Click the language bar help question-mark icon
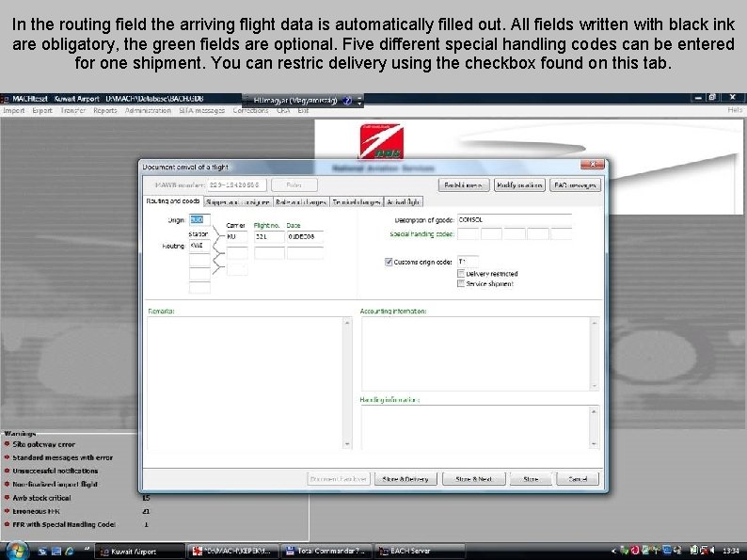The height and width of the screenshot is (560, 747). pyautogui.click(x=347, y=101)
